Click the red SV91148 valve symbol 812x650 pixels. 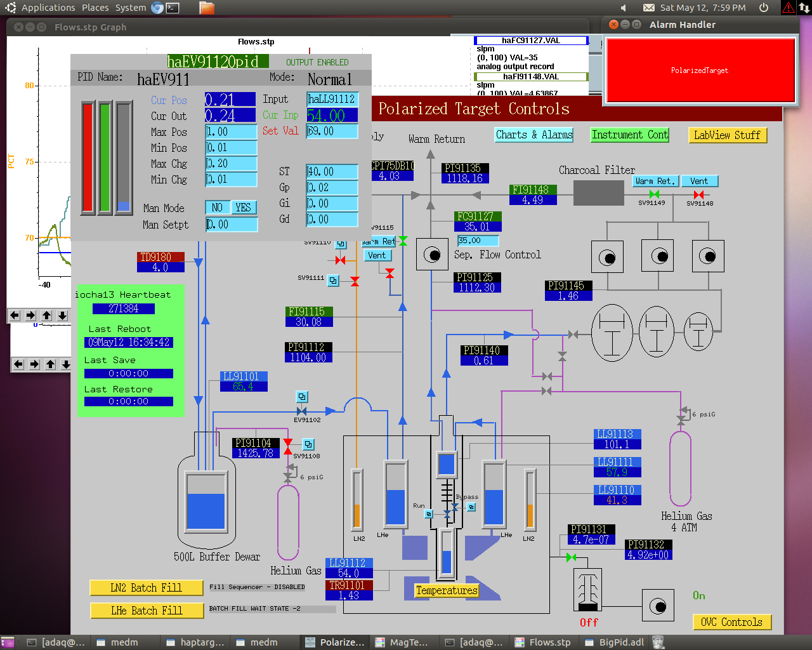click(698, 194)
